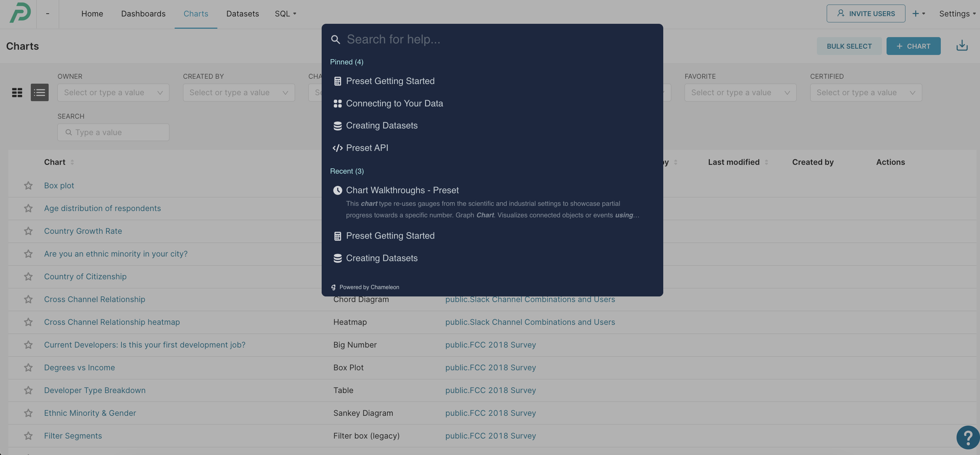Open the help question mark widget

click(x=968, y=437)
